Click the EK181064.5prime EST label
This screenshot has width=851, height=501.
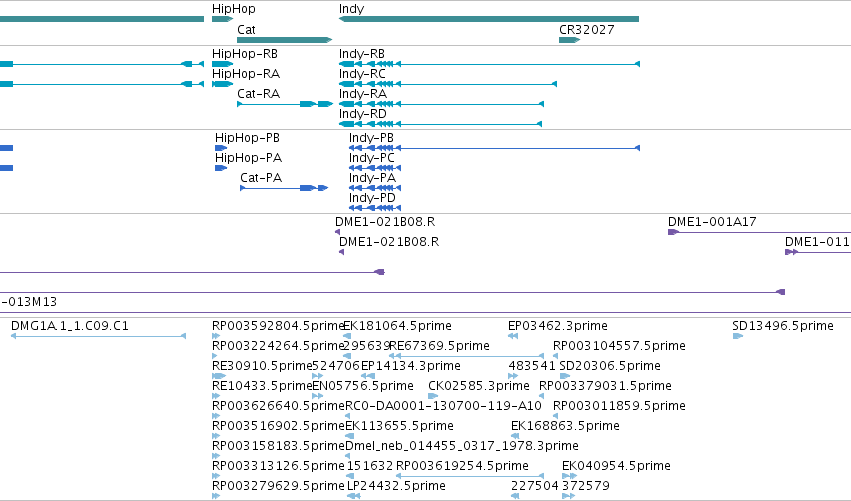pyautogui.click(x=397, y=326)
